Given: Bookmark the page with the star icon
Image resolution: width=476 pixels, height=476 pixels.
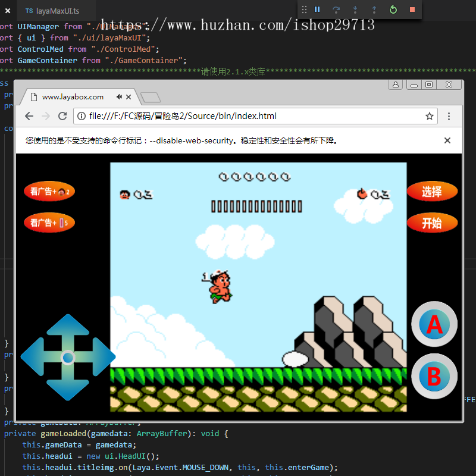Looking at the screenshot, I should [x=430, y=116].
